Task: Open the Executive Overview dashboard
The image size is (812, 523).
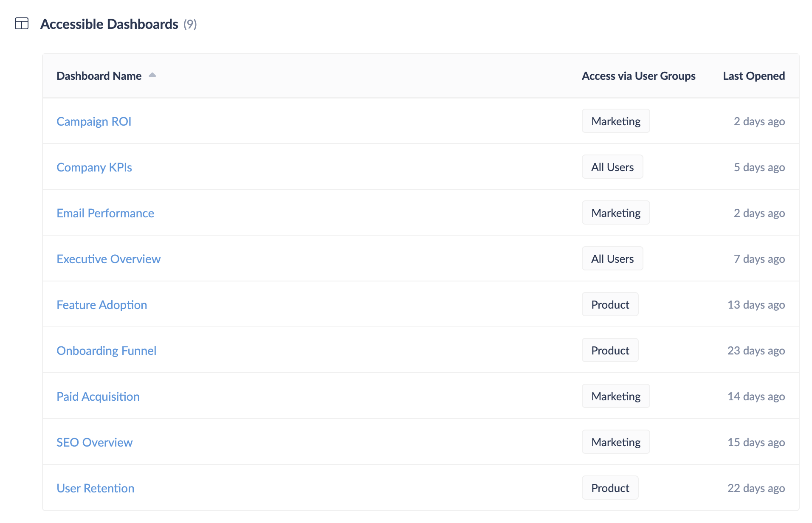Action: 108,259
